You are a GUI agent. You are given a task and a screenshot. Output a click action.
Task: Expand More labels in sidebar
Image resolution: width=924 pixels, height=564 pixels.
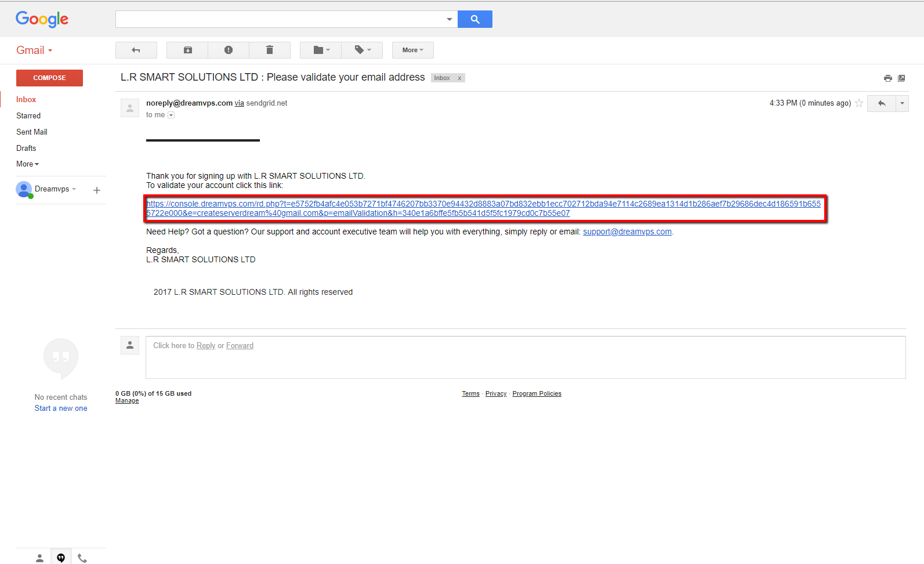point(27,164)
